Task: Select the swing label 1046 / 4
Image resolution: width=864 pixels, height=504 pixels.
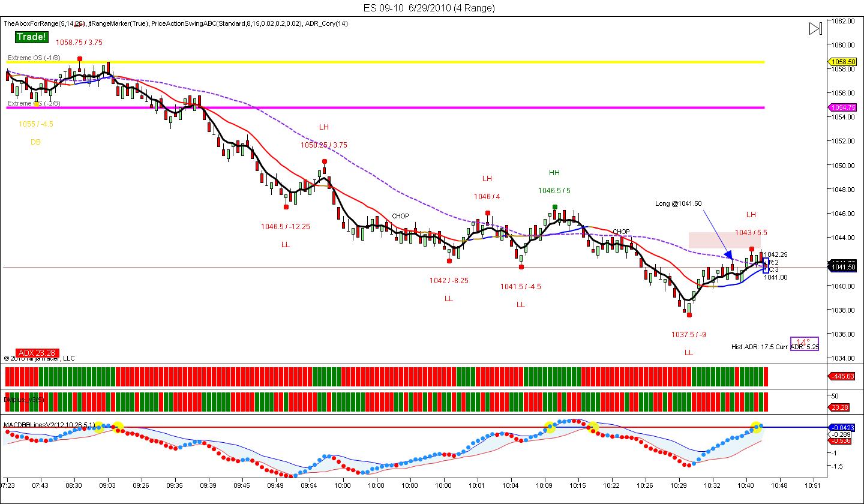Action: point(487,197)
